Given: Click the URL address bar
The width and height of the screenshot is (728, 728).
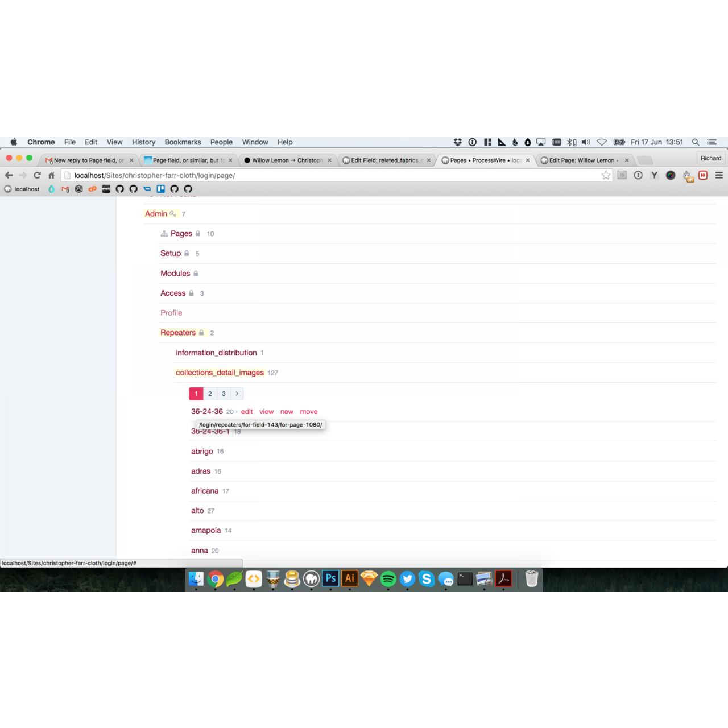Looking at the screenshot, I should click(330, 175).
